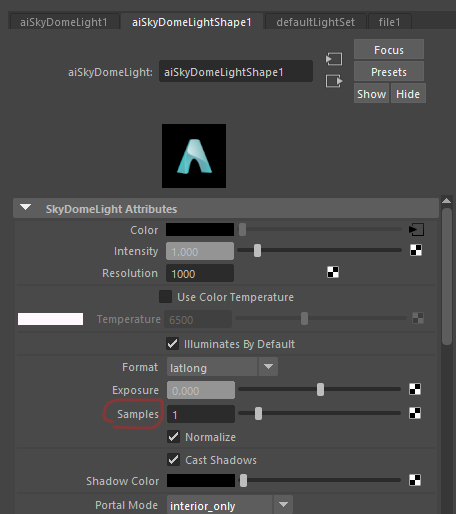This screenshot has height=514, width=456.
Task: Click the Exposure map checker button
Action: pyautogui.click(x=415, y=389)
